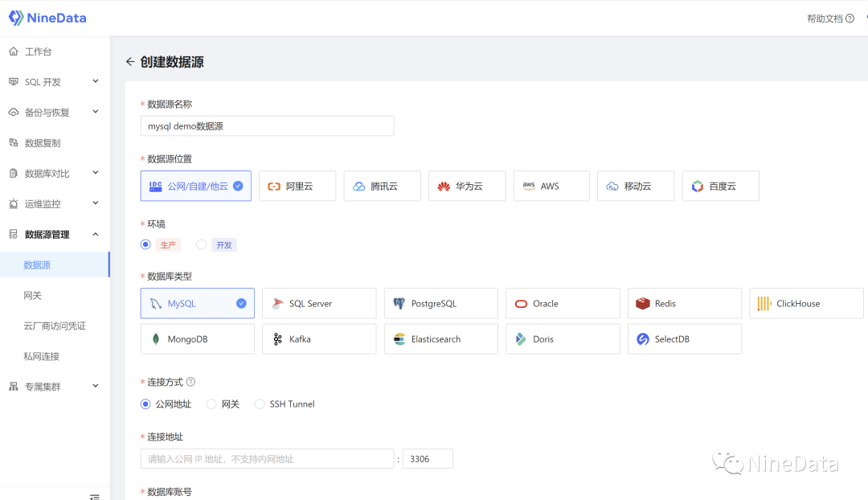Choose 阿里云 as data source location
868x500 pixels.
pos(297,186)
